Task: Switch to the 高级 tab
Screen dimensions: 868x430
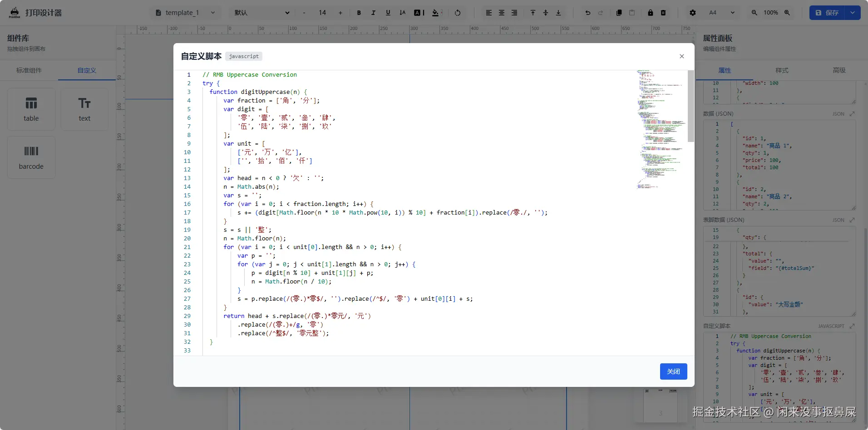Action: click(839, 70)
